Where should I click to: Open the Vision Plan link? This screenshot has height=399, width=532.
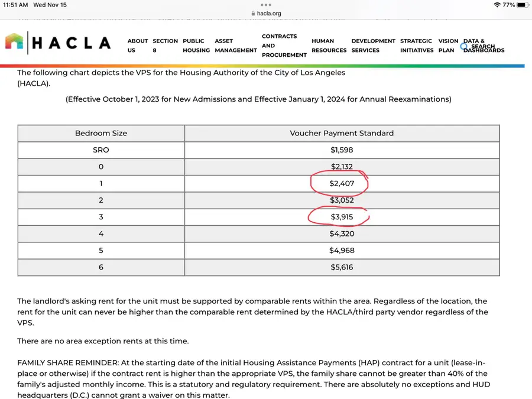(447, 46)
